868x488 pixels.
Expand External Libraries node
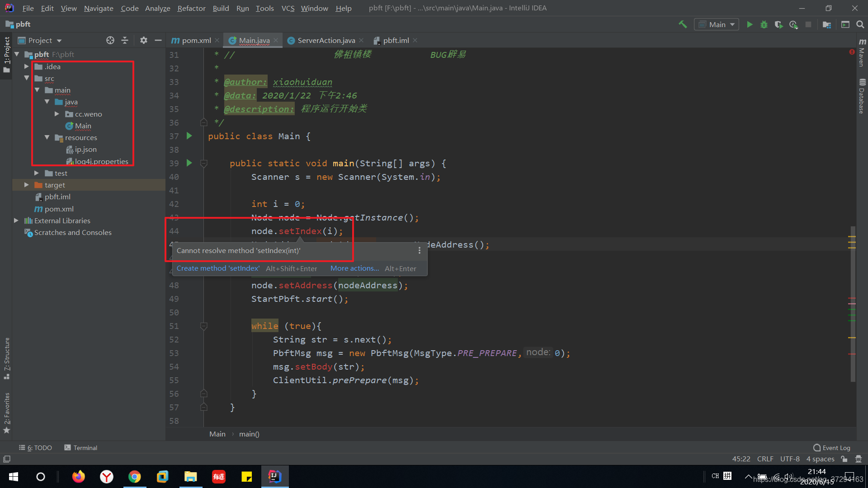[16, 221]
